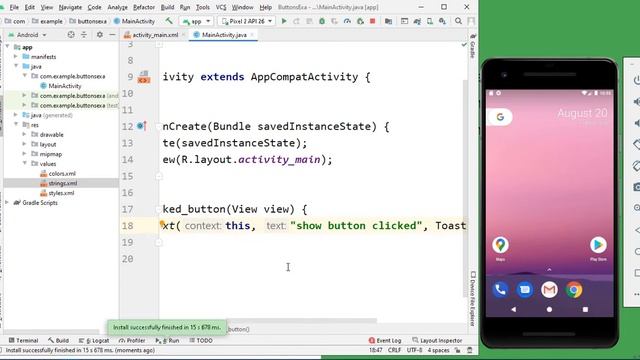Open the Profiler tool window
This screenshot has height=360, width=640.
point(132,340)
